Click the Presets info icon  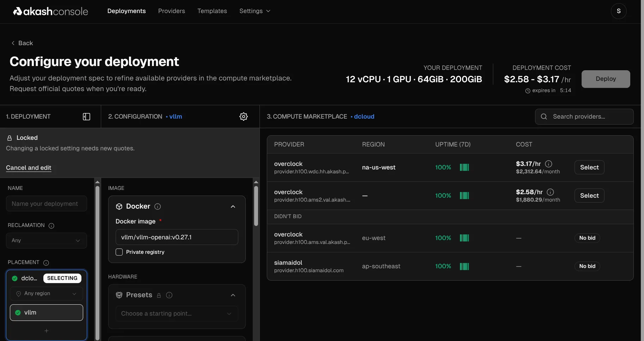pos(169,295)
